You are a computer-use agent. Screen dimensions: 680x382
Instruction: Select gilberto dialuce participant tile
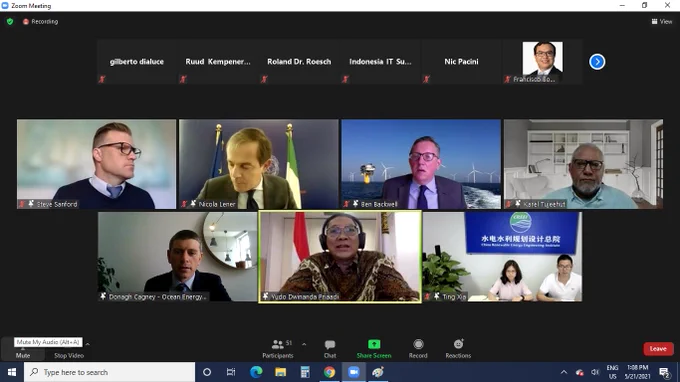click(137, 62)
